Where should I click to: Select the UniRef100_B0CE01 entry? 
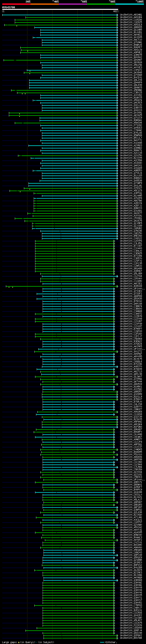tap(131, 77)
